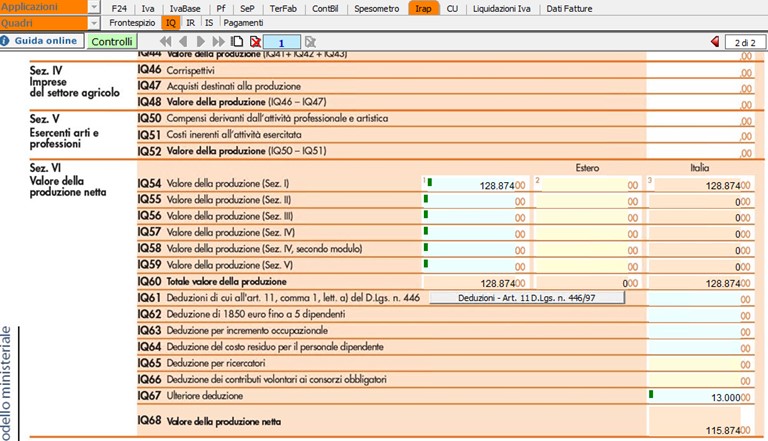Open the IR quadro tab

pyautogui.click(x=191, y=23)
